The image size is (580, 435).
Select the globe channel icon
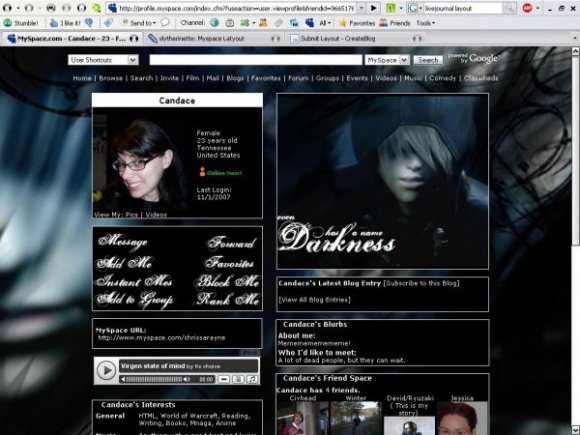(x=215, y=23)
